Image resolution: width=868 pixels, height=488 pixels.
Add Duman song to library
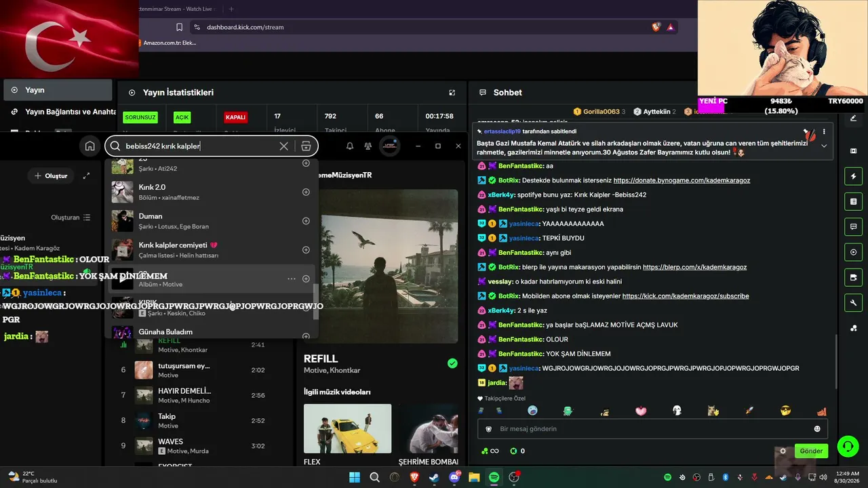tap(306, 221)
